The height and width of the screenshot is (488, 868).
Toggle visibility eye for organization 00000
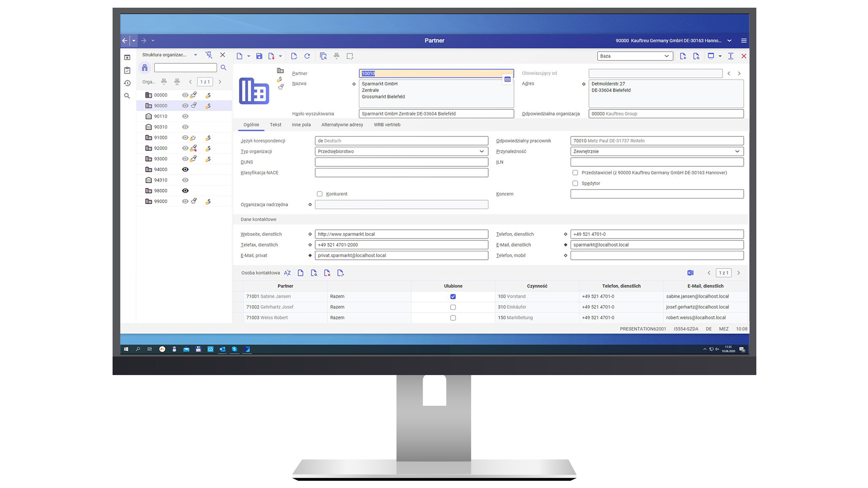(x=185, y=95)
